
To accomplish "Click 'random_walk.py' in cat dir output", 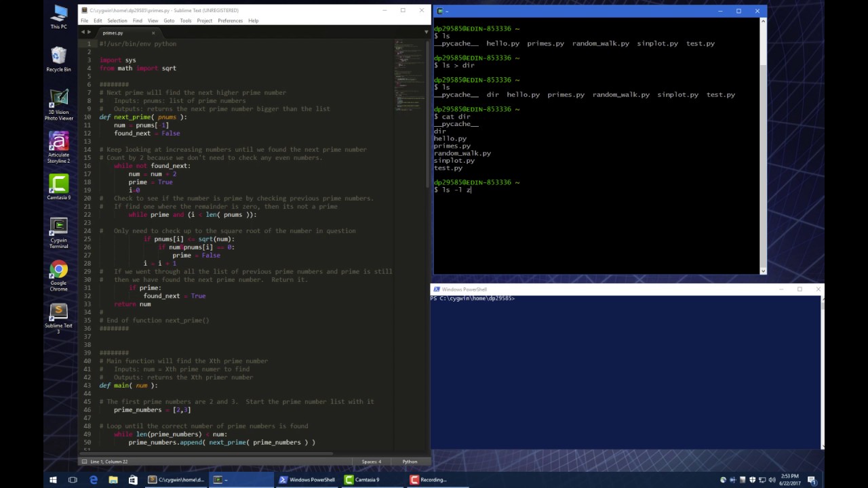I will coord(462,153).
